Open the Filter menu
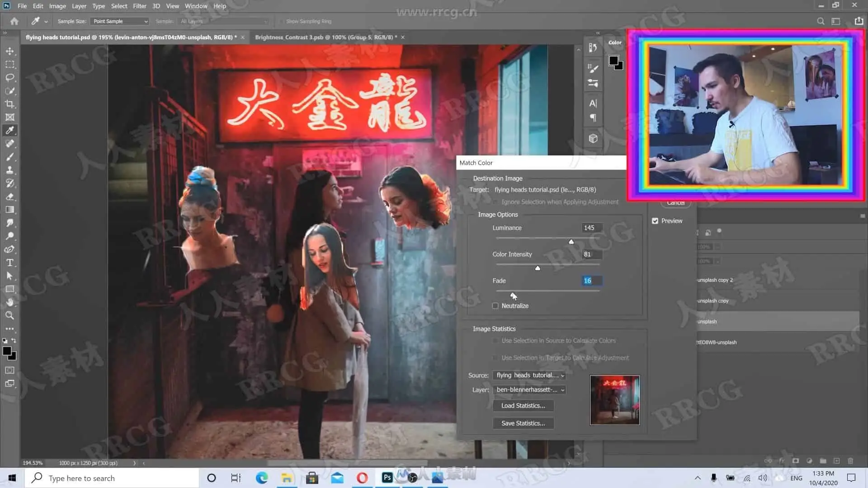The width and height of the screenshot is (868, 488). [x=139, y=6]
